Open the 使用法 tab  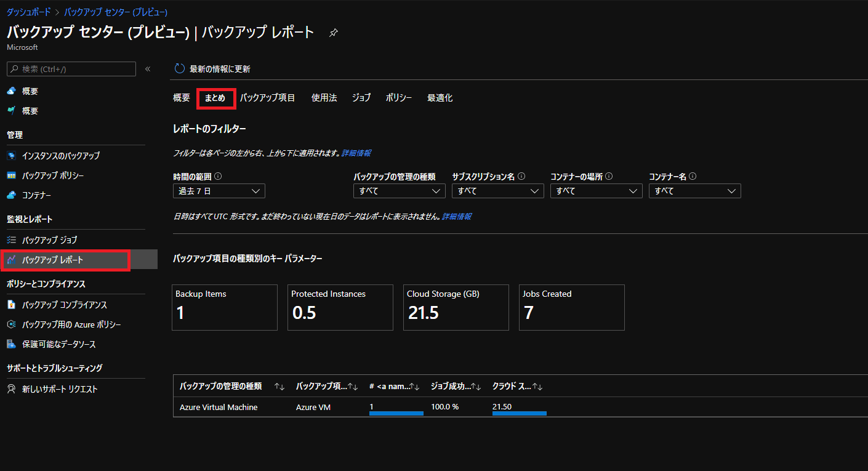324,98
